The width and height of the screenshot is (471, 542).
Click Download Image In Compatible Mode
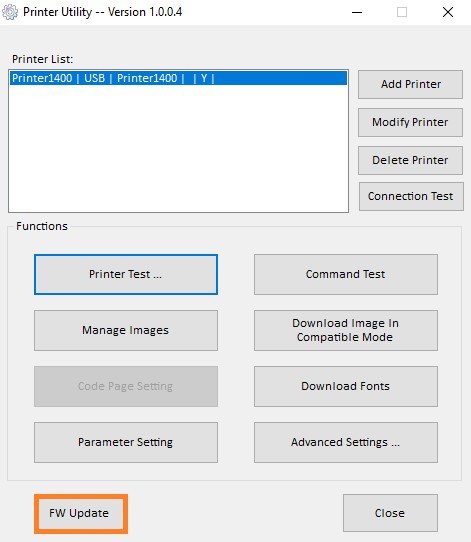point(346,330)
